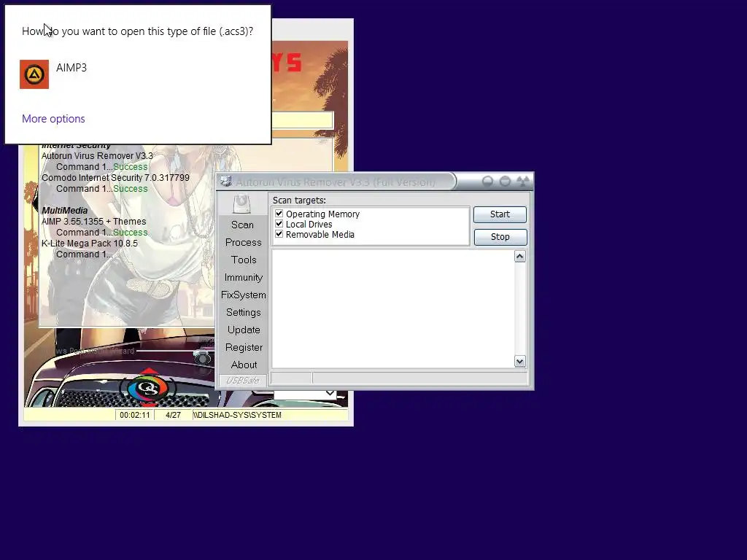Click the radiation-symbol button in title bar
This screenshot has width=747, height=560.
523,182
